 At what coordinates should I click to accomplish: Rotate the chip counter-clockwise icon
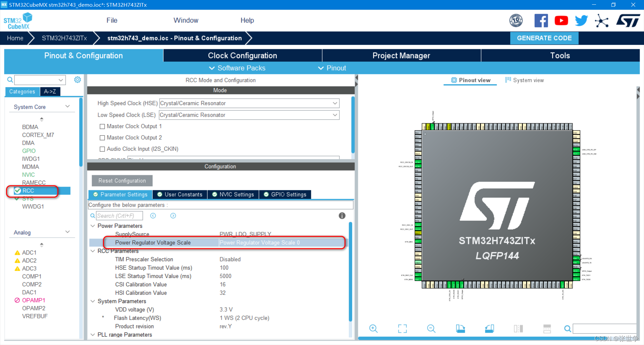click(489, 329)
